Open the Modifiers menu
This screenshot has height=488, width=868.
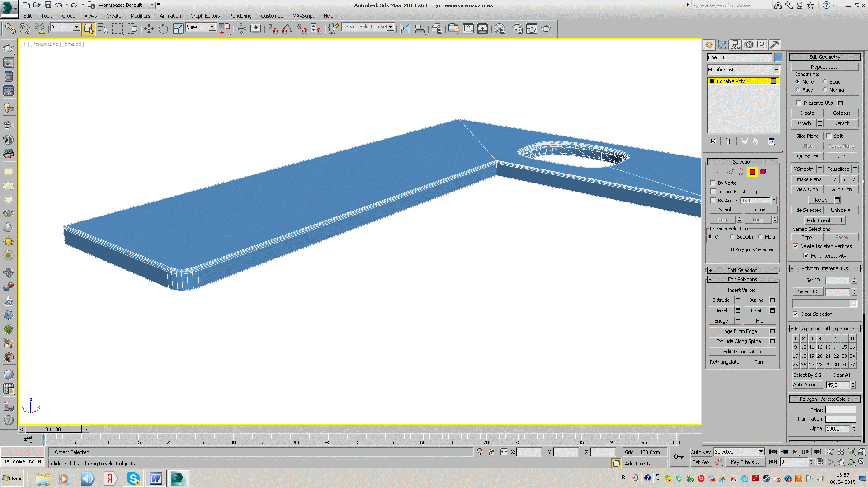tap(140, 16)
